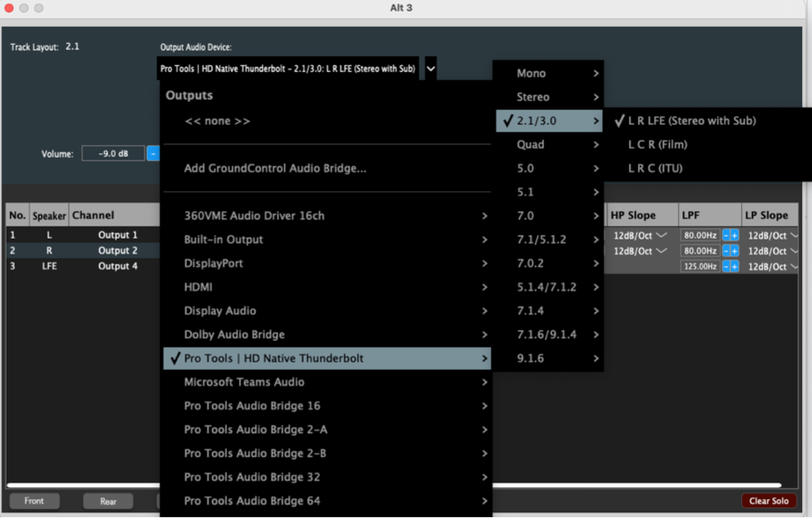Click the Rear speakers button
Screen dimensions: 812x518
(108, 501)
